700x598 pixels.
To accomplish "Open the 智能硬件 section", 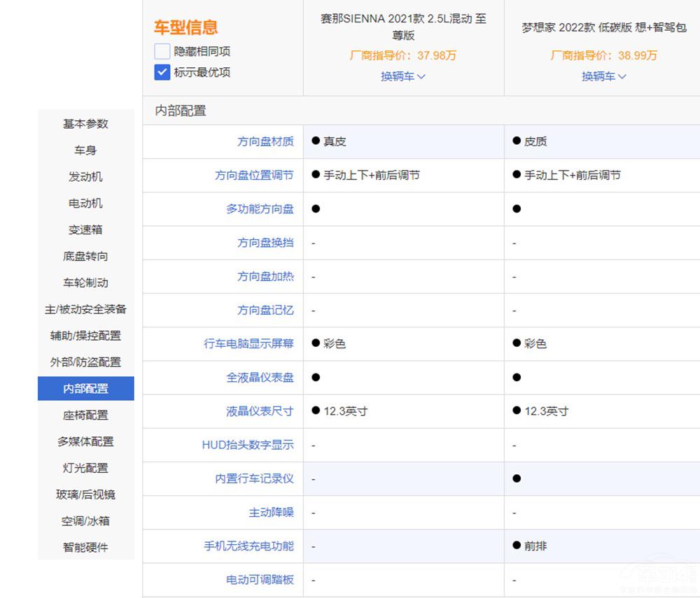I will (84, 547).
